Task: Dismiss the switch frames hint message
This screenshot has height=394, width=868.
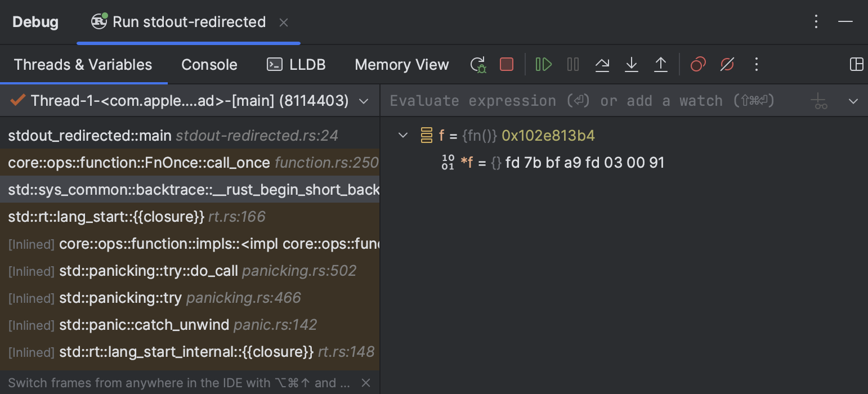Action: pyautogui.click(x=366, y=383)
